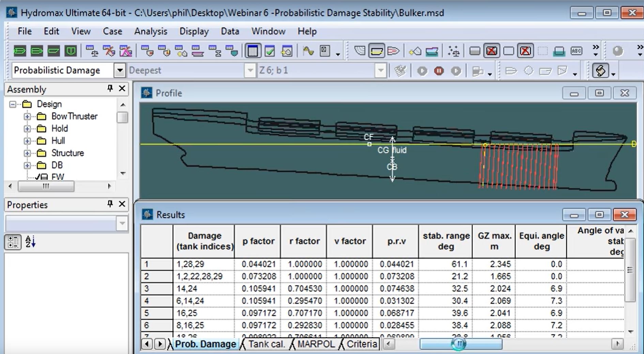Toggle the first red-X display button
This screenshot has width=644, height=354.
point(491,51)
